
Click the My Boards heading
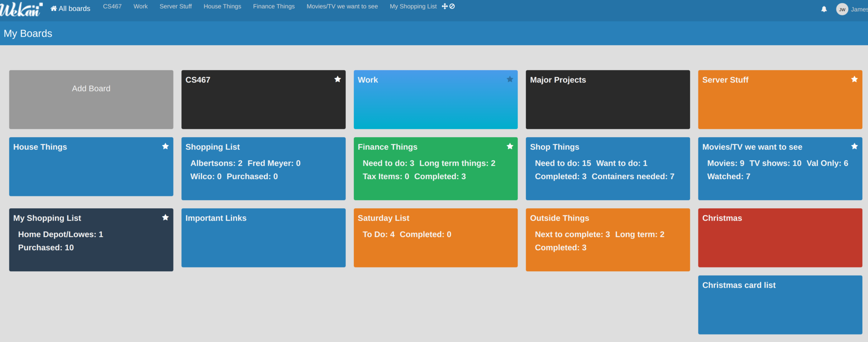point(28,33)
